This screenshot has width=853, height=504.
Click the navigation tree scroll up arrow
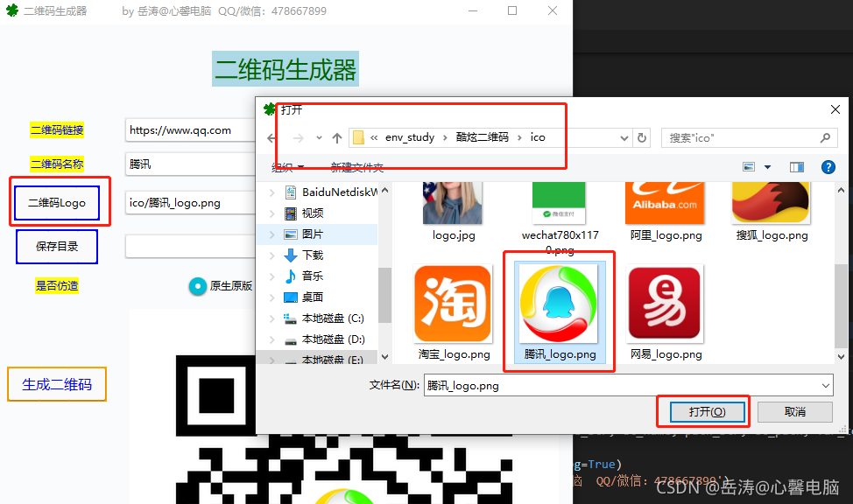coord(385,190)
